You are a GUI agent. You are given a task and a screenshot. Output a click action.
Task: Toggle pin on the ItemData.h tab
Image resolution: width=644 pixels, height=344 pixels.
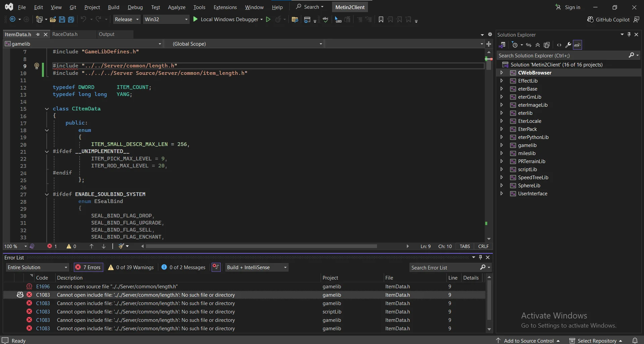click(38, 34)
